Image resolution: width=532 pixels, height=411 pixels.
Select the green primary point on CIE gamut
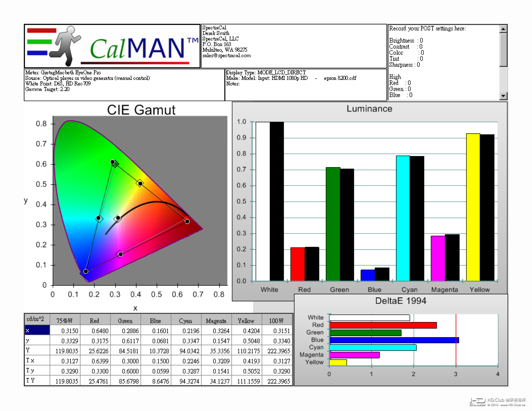[x=113, y=162]
